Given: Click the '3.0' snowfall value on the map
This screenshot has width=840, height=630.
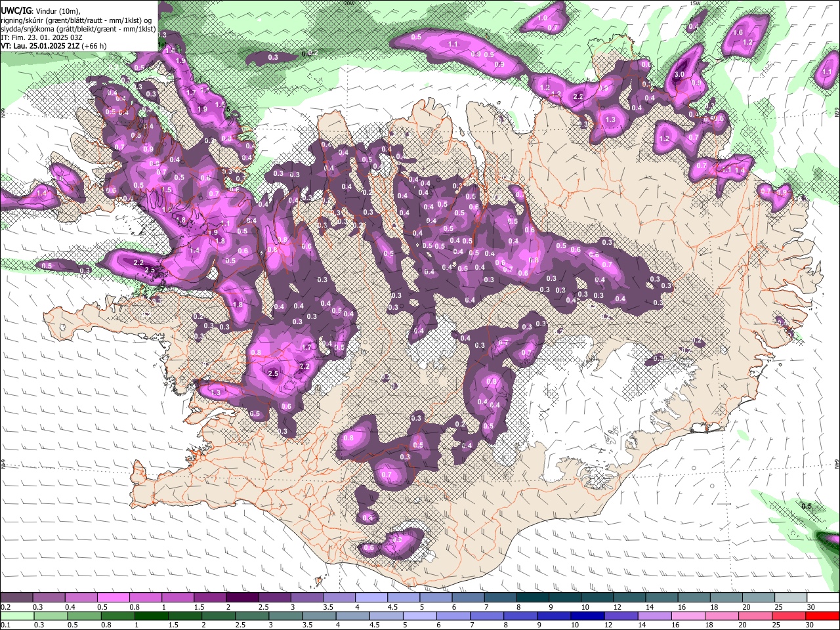Looking at the screenshot, I should click(679, 75).
